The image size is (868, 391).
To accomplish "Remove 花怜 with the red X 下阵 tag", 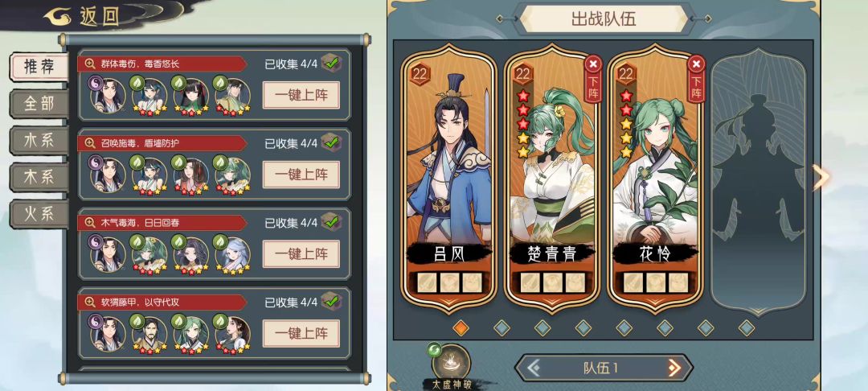I will [696, 79].
